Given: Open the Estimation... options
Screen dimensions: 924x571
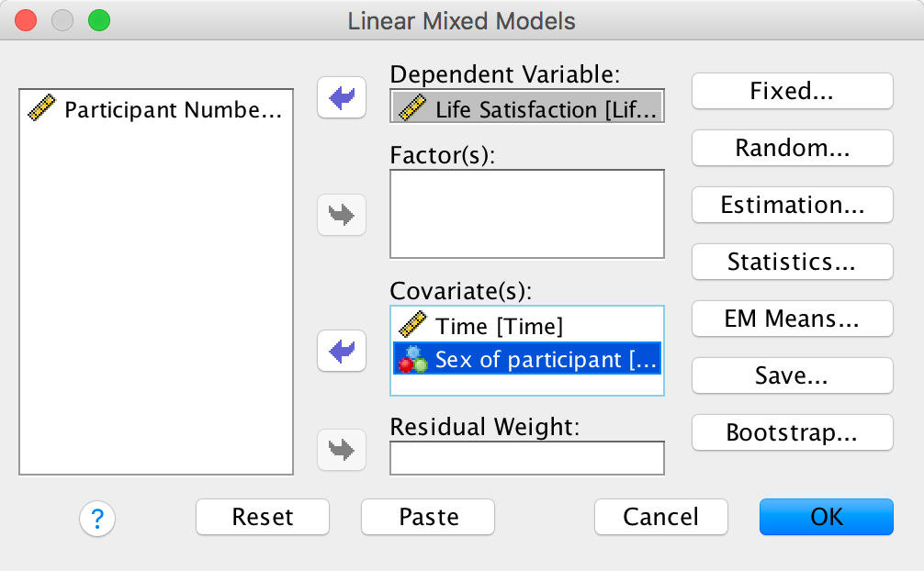Looking at the screenshot, I should click(792, 205).
